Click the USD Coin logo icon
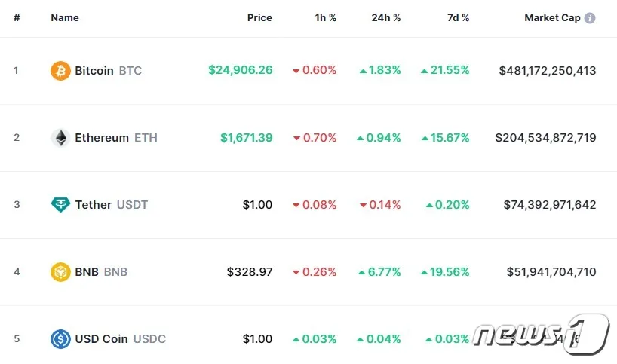This screenshot has height=364, width=617. click(60, 339)
